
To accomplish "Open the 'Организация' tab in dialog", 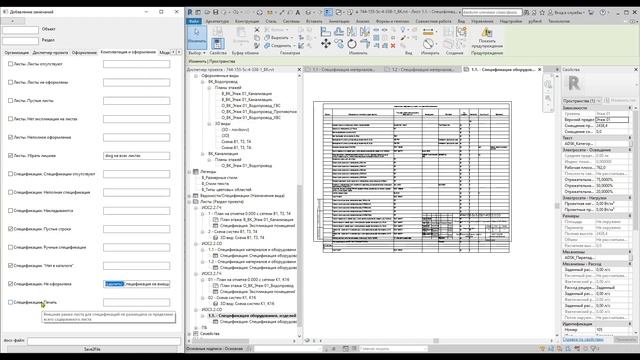I will (x=17, y=53).
